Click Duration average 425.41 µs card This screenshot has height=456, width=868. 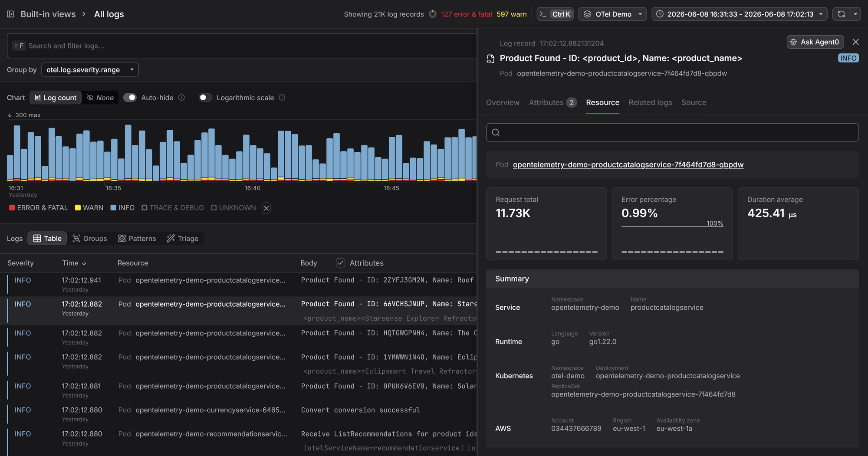[798, 223]
